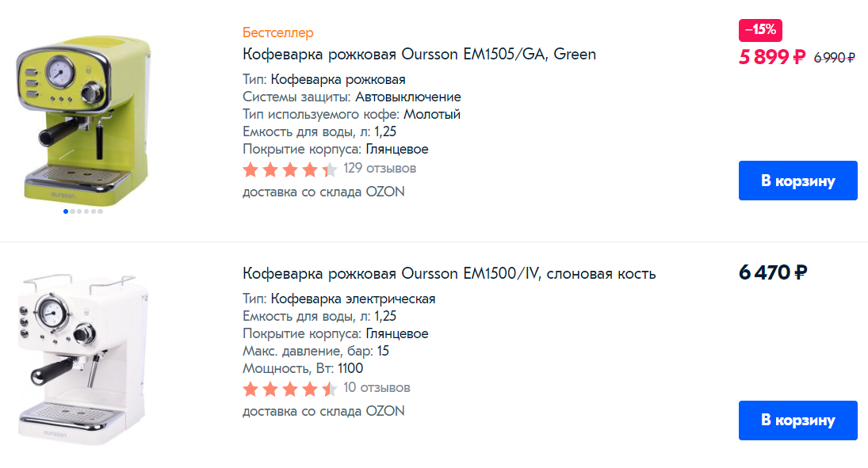Click the fifth empty star for EM1505/GA rating
868x468 pixels.
click(x=330, y=169)
